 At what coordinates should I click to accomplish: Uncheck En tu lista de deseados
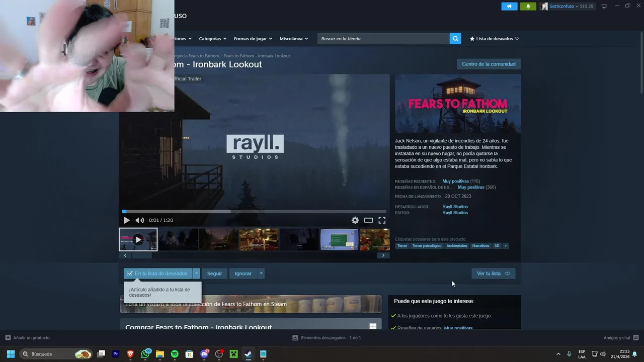tap(158, 274)
